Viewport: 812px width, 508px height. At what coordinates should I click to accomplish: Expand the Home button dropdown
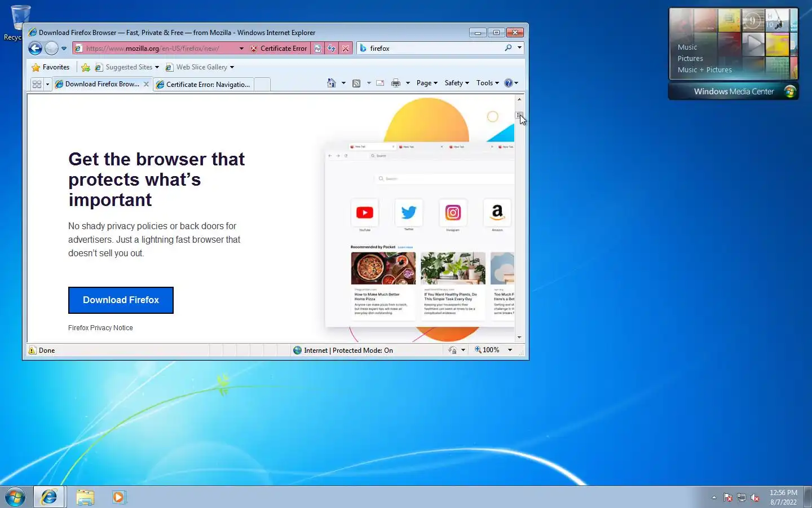(x=343, y=83)
